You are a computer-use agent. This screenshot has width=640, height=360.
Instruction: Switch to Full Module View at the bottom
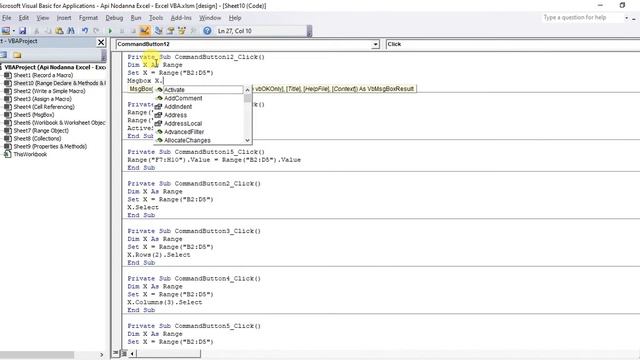coord(124,353)
